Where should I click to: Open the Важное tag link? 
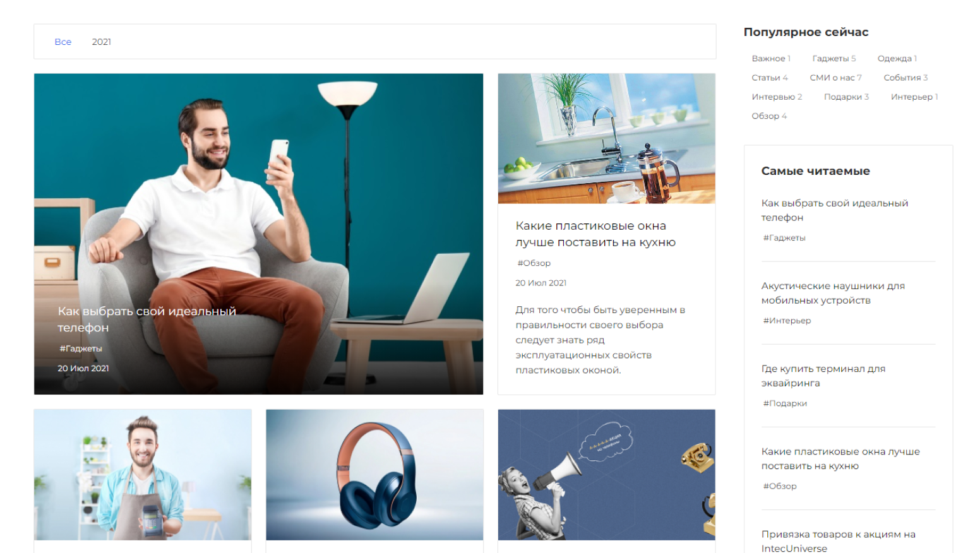coord(770,58)
